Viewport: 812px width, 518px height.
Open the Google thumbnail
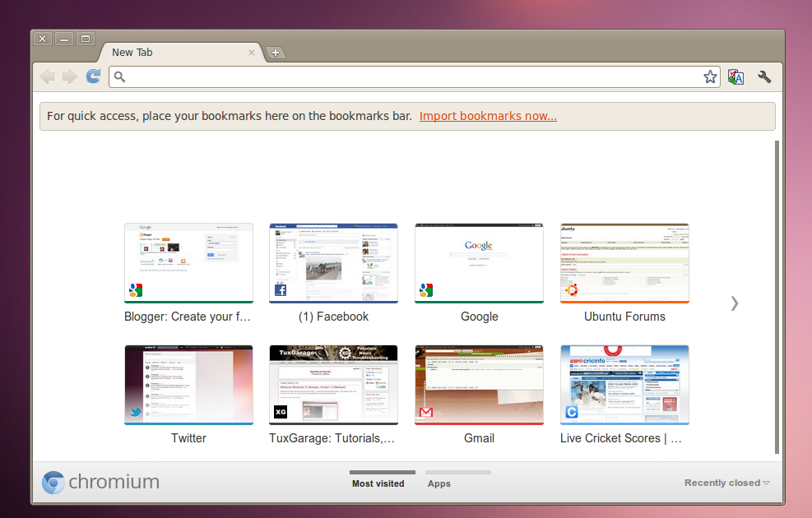click(479, 263)
